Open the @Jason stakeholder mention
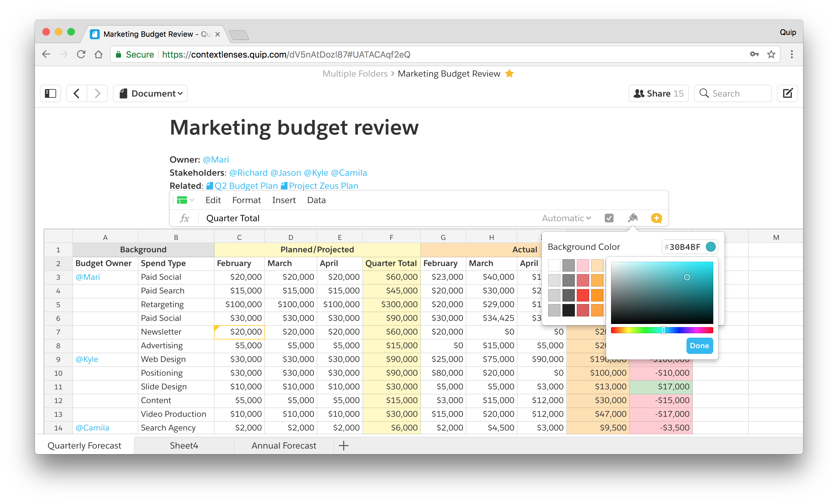 286,173
